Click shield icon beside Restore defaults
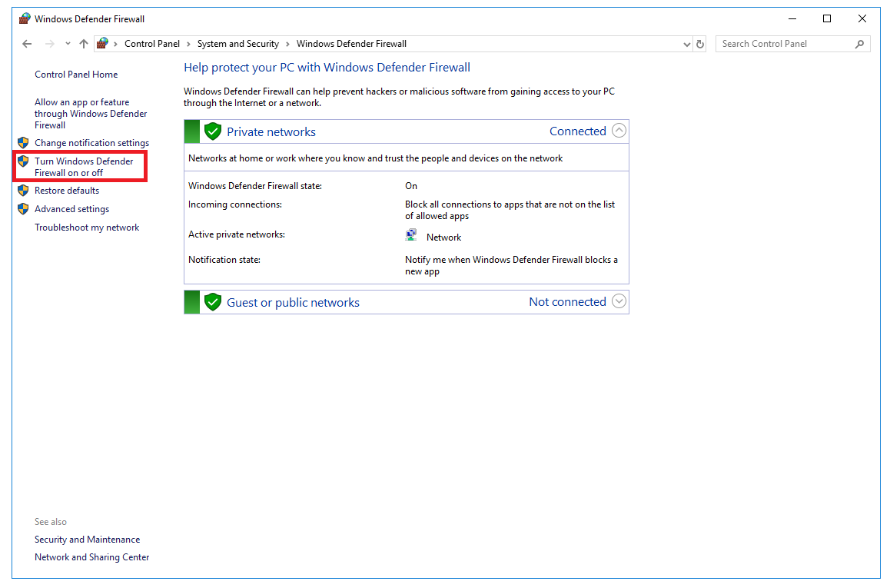 tap(23, 191)
